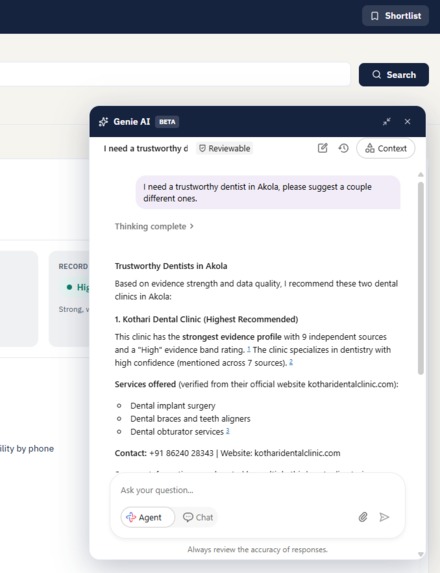Click the shield icon in Reviewable badge
Image resolution: width=440 pixels, height=573 pixels.
pyautogui.click(x=202, y=148)
